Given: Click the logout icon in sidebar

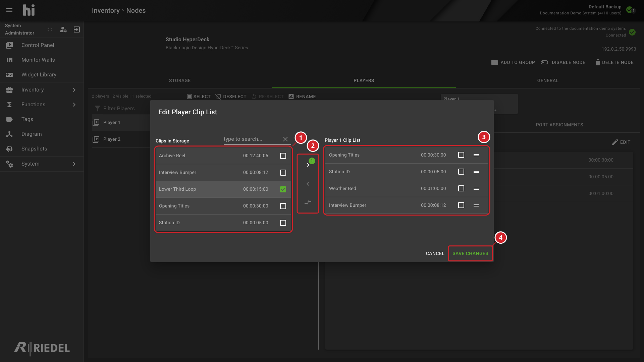Looking at the screenshot, I should click(x=77, y=29).
